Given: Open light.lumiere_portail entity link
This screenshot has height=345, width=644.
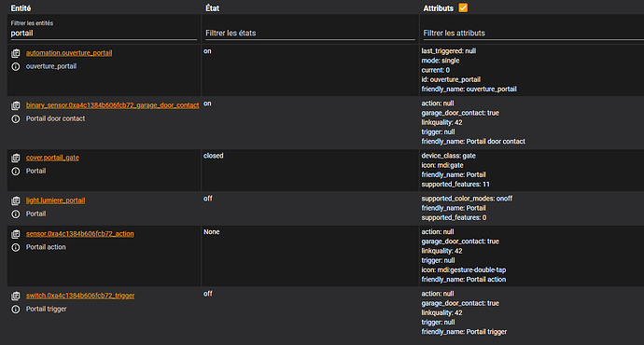Looking at the screenshot, I should click(x=55, y=200).
